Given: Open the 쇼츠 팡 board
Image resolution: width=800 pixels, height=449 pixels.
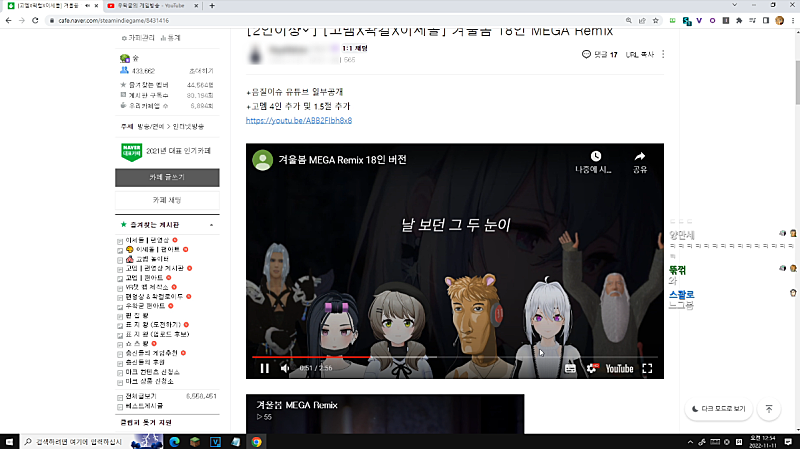Looking at the screenshot, I should tap(137, 343).
